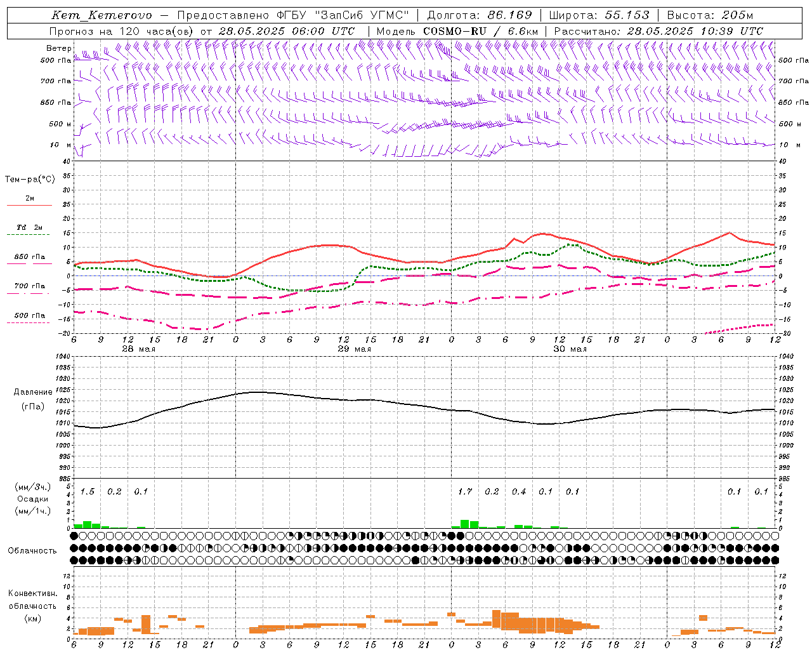The height and width of the screenshot is (650, 812).
Task: Click the '(мм/3ч.)' precipitation unit label
Action: click(32, 487)
